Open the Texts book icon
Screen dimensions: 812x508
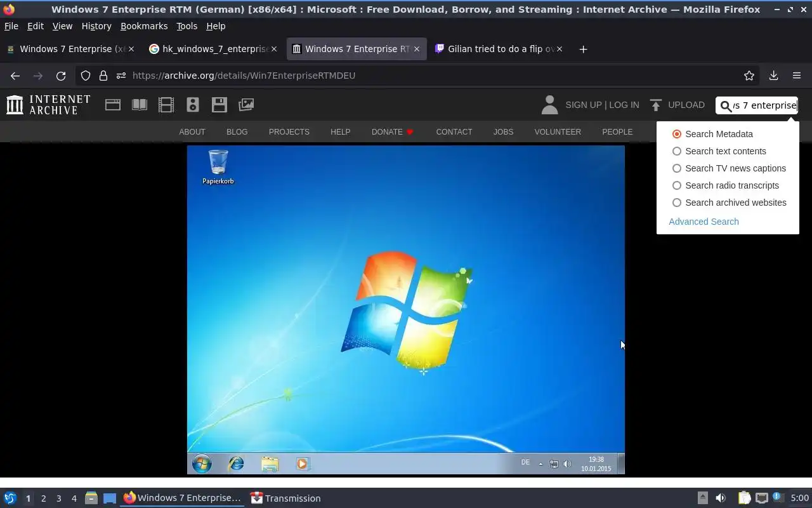(140, 105)
